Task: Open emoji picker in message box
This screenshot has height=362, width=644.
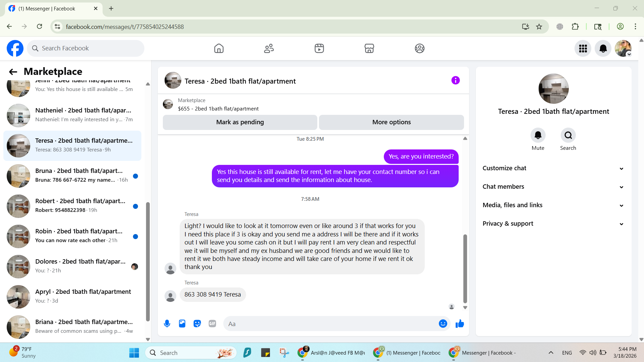Action: pos(443,324)
